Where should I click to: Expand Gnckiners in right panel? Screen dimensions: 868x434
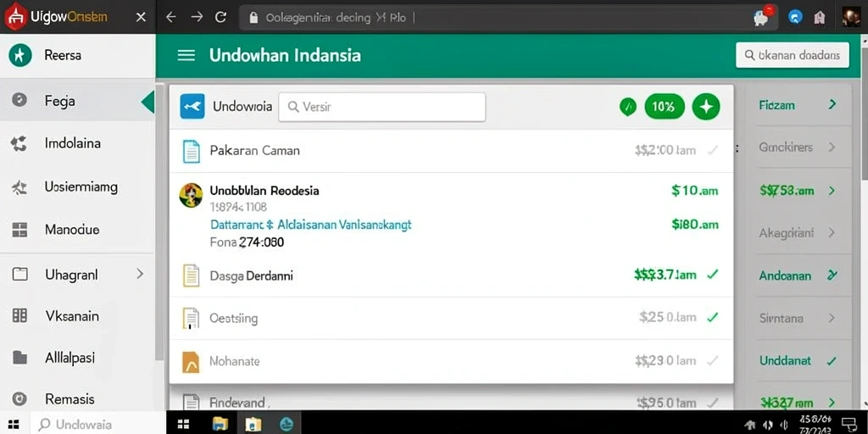point(832,147)
